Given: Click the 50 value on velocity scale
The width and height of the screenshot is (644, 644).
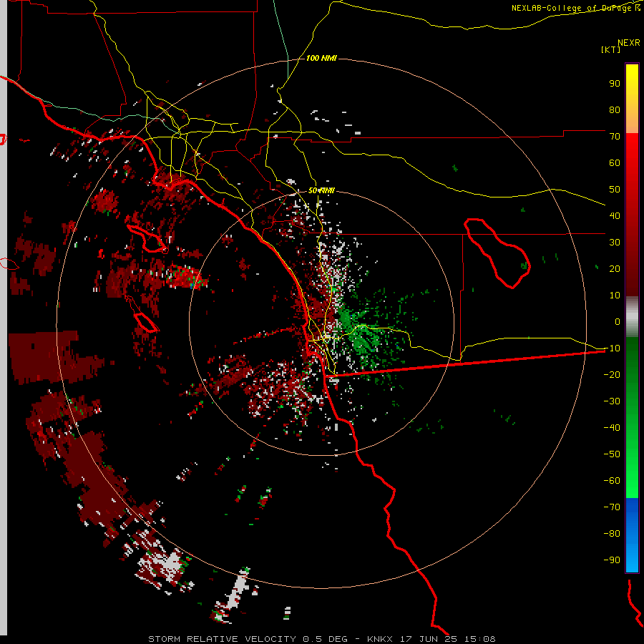Looking at the screenshot, I should tap(615, 190).
